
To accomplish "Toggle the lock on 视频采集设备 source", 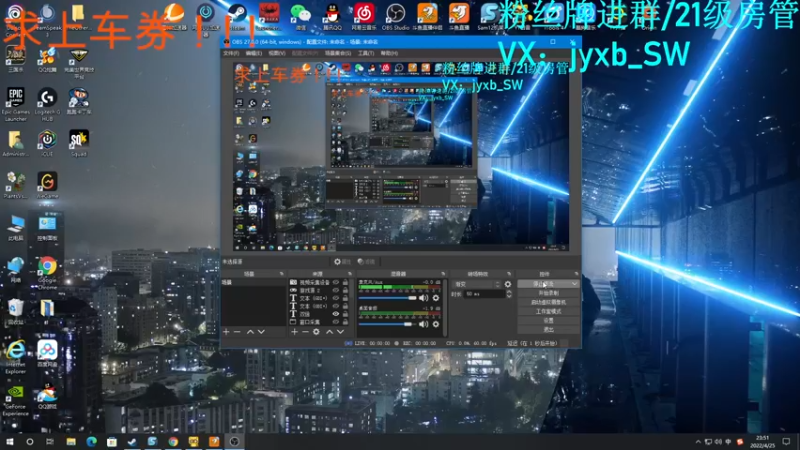I will coord(345,282).
